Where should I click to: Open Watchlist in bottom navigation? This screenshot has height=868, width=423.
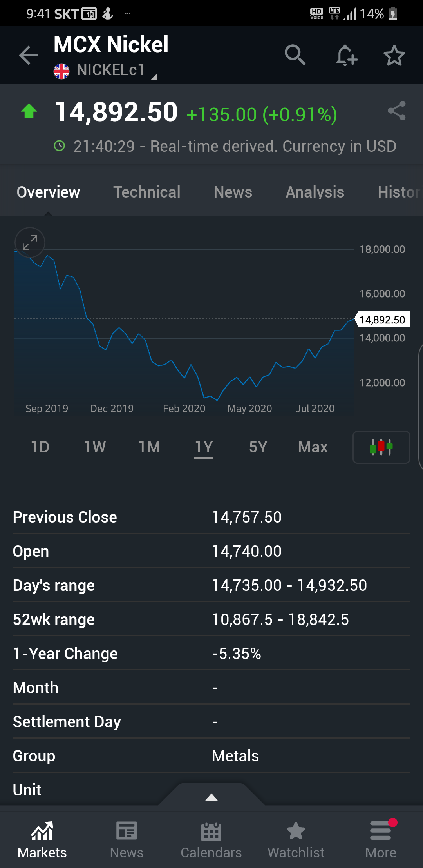pyautogui.click(x=296, y=840)
